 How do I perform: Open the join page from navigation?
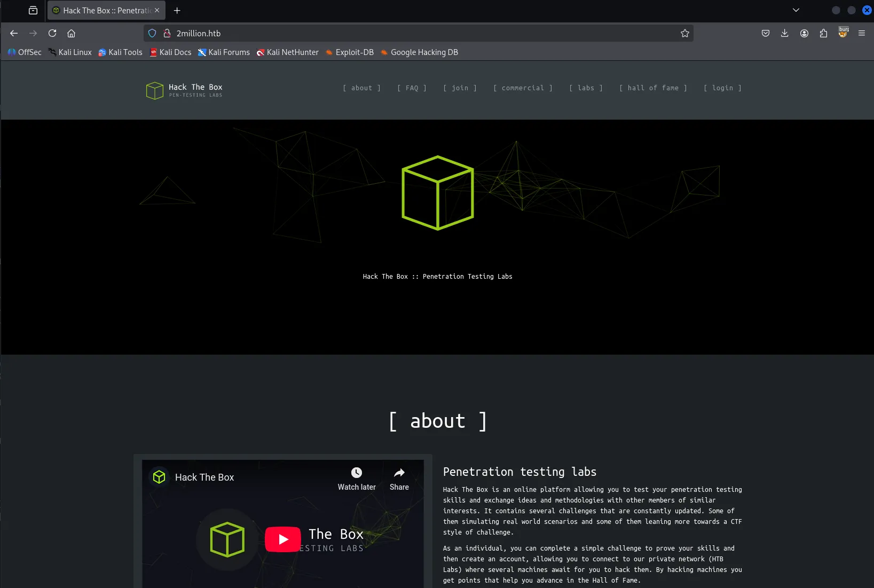point(460,88)
